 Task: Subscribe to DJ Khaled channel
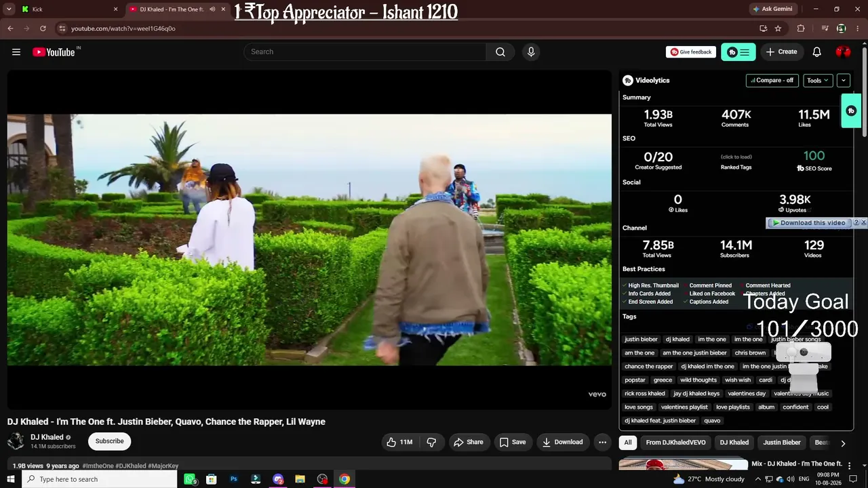click(x=109, y=441)
